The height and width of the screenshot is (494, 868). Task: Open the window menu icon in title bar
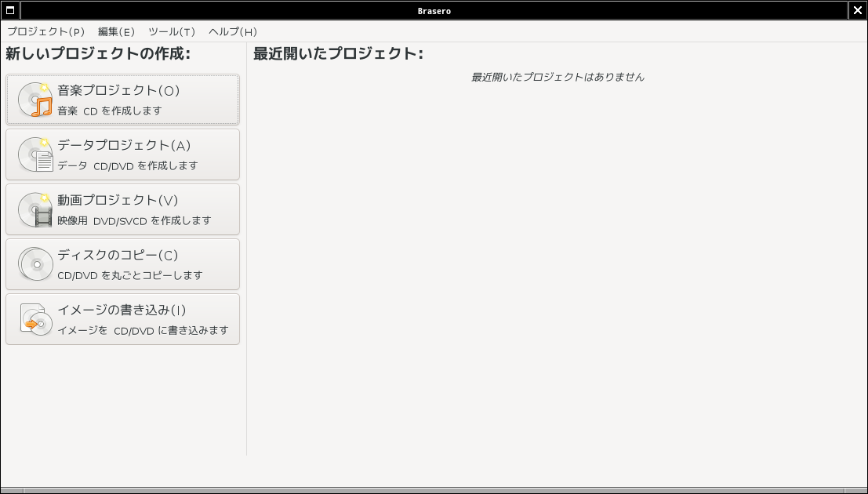point(10,10)
